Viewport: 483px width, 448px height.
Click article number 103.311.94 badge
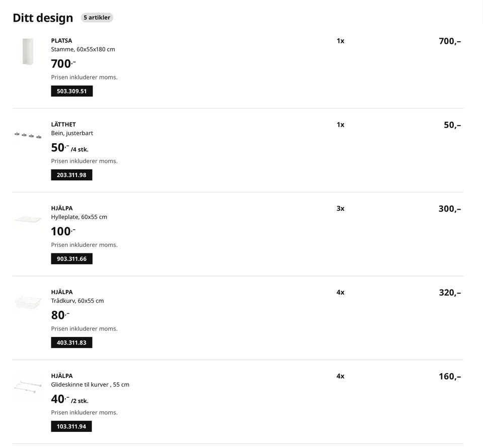click(71, 426)
